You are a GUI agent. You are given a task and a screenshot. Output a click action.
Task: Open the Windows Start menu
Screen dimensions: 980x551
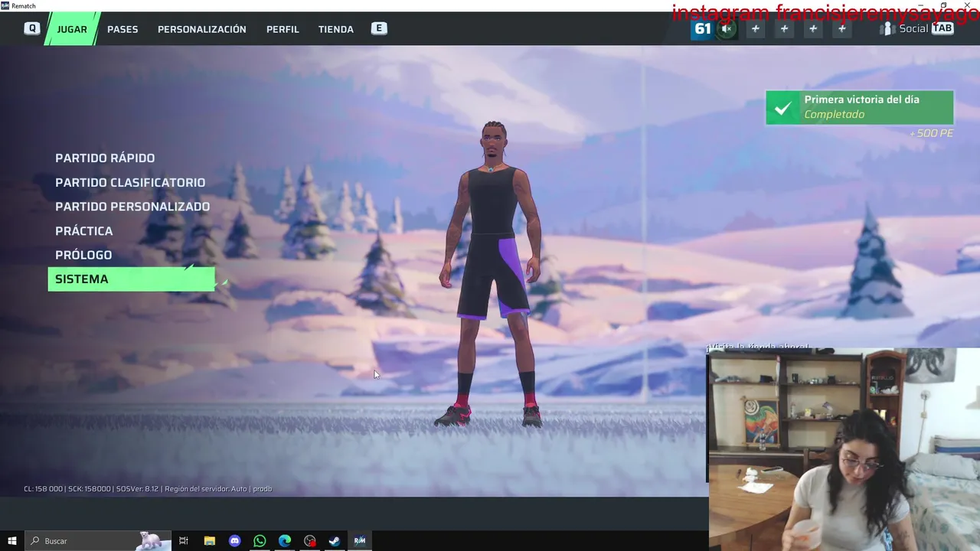[11, 541]
